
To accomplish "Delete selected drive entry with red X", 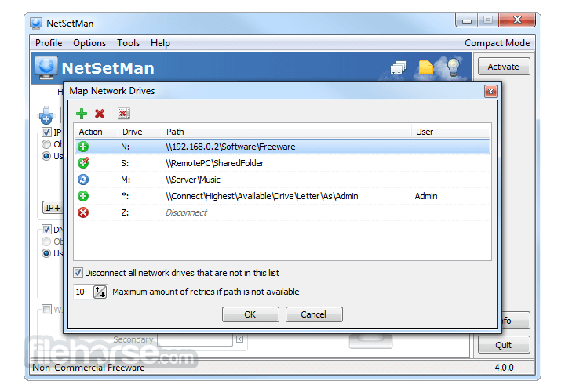I will pyautogui.click(x=100, y=114).
